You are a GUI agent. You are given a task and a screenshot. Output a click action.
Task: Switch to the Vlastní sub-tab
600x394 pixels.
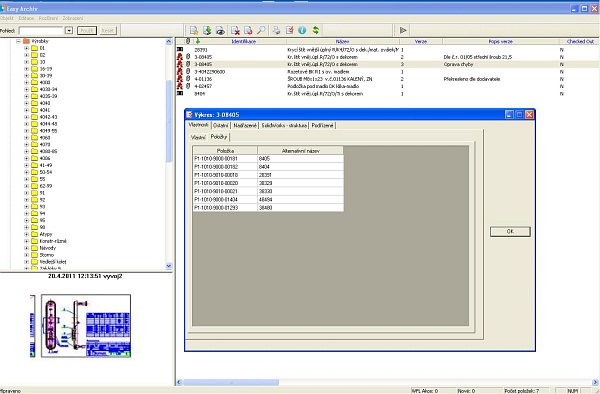pyautogui.click(x=198, y=137)
